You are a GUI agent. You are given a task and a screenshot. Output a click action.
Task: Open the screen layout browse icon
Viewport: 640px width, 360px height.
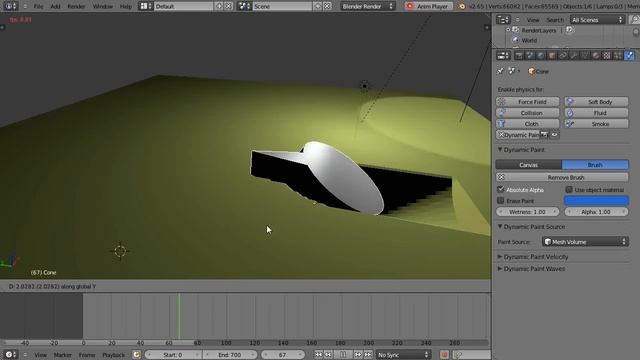pyautogui.click(x=146, y=6)
